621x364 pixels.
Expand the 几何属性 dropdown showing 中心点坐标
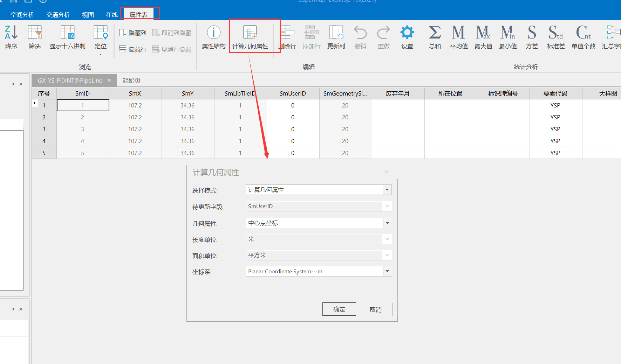387,223
